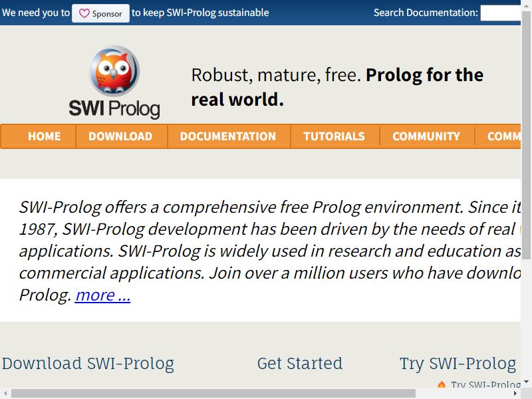The height and width of the screenshot is (399, 532).
Task: Click the horizontal scrollbar right arrow
Action: point(515,394)
